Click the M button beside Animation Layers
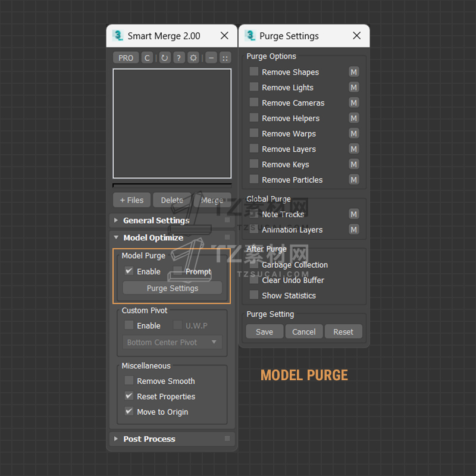Screen dimensions: 476x476 (x=353, y=230)
